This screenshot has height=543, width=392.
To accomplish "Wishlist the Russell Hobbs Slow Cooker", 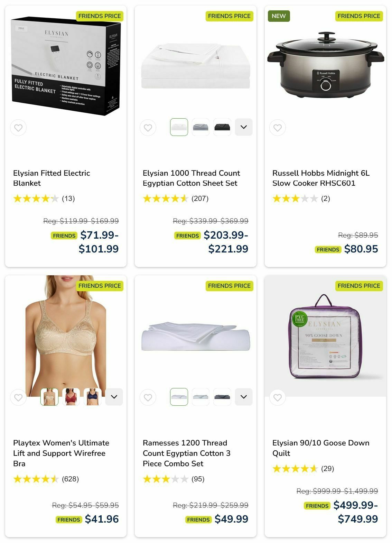I will [278, 128].
